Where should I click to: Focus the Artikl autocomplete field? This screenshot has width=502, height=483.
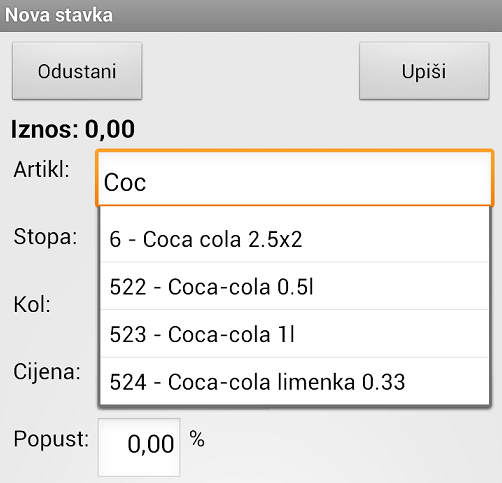294,178
